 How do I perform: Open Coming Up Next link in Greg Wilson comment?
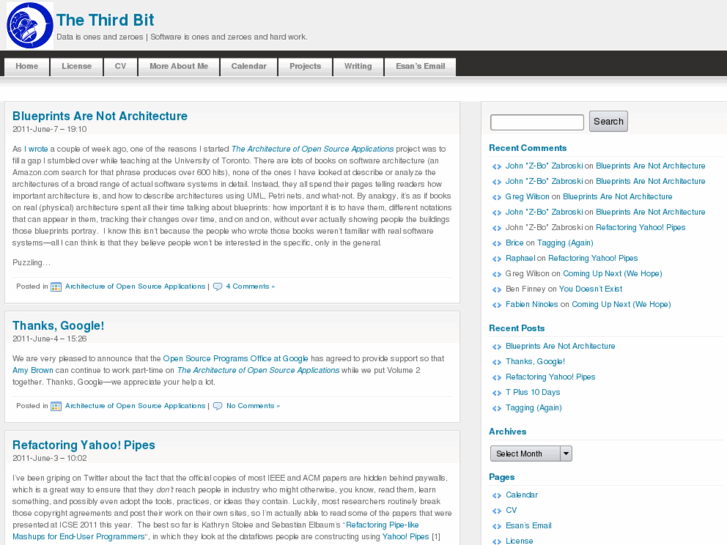[x=612, y=274]
